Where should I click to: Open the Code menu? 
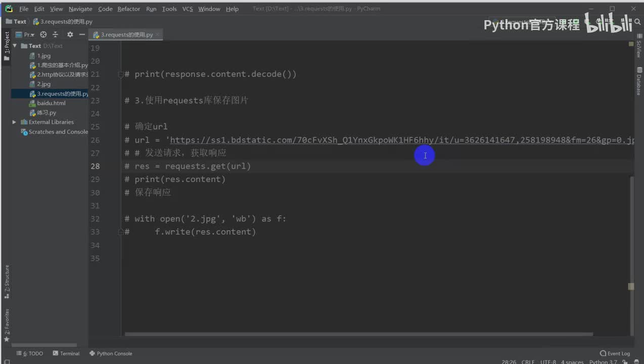pyautogui.click(x=105, y=9)
